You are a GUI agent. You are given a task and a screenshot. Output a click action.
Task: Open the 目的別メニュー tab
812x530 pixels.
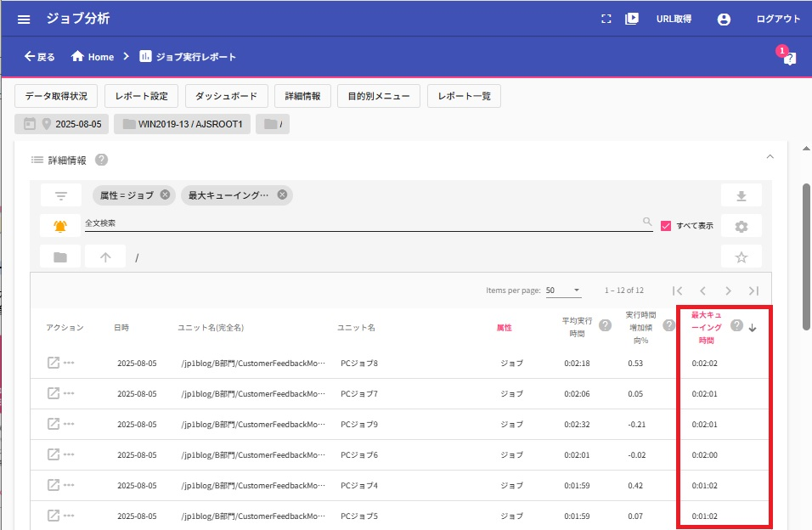379,96
